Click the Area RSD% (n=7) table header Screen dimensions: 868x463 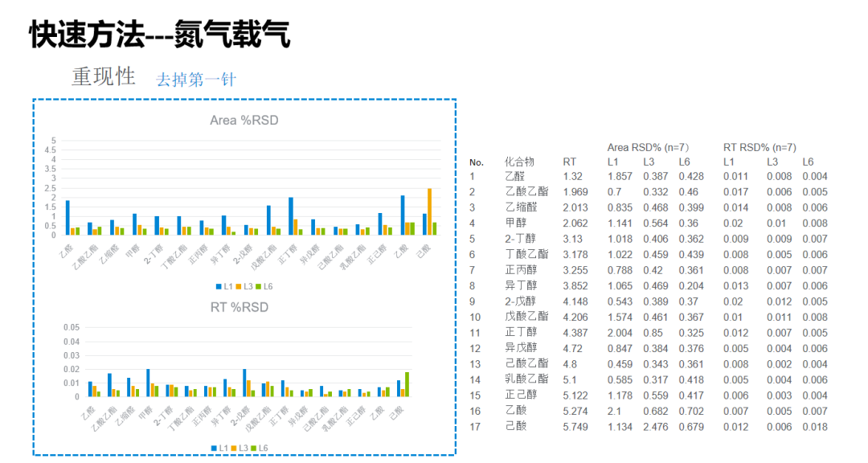pyautogui.click(x=648, y=147)
